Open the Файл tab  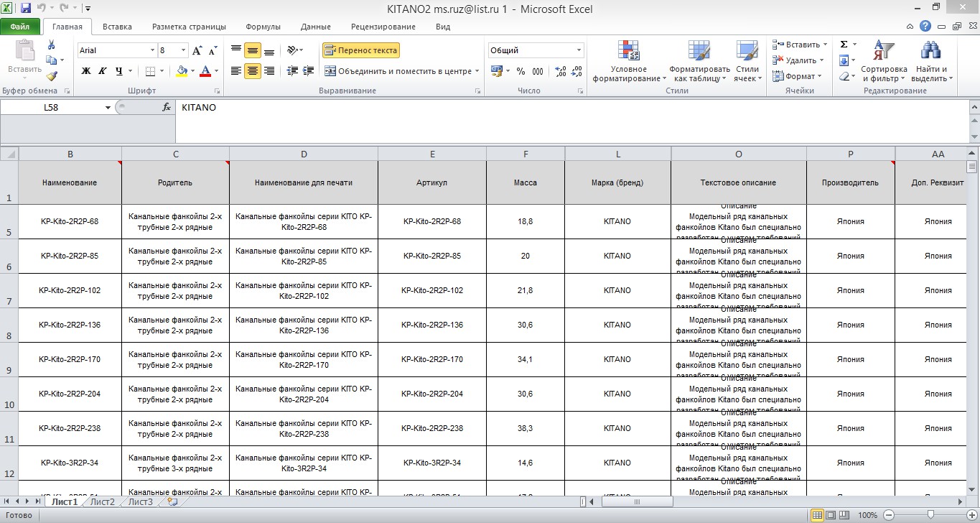tap(20, 27)
